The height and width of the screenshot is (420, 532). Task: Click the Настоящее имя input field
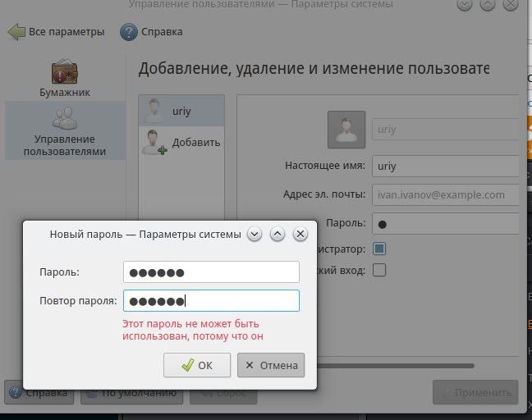pyautogui.click(x=446, y=166)
